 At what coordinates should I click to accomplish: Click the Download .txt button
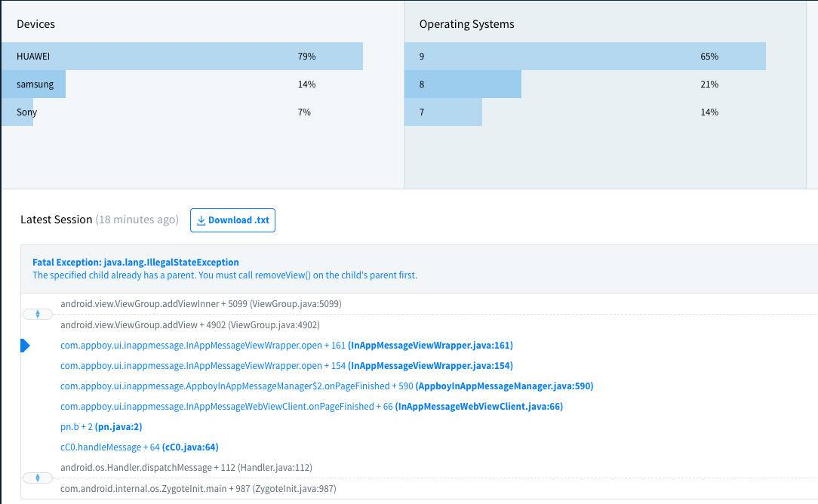point(232,220)
